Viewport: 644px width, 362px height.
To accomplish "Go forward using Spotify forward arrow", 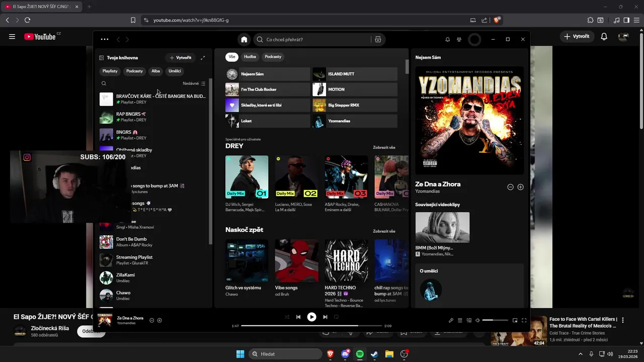I will coord(127,39).
